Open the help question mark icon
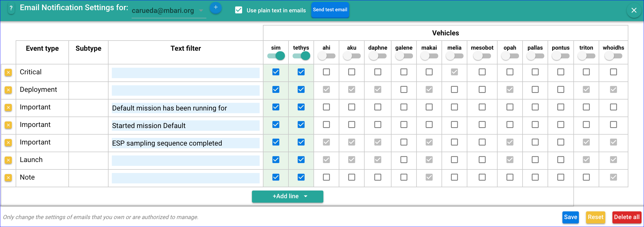This screenshot has height=227, width=644. tap(11, 8)
